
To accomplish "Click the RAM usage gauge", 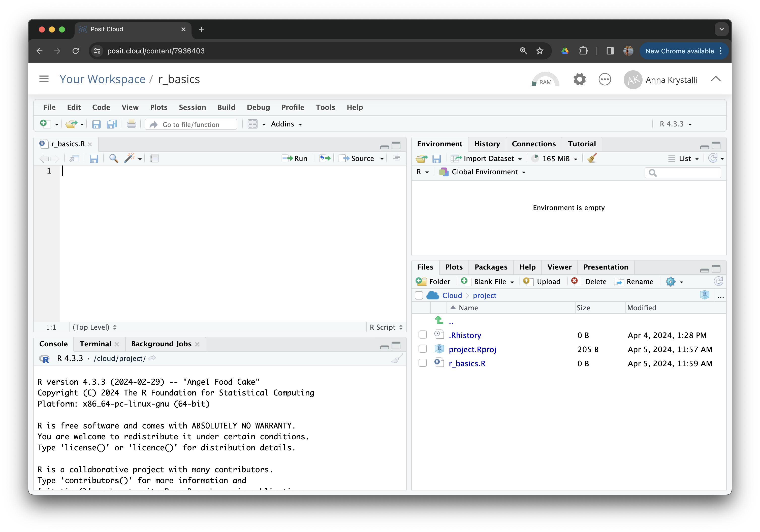I will (545, 79).
